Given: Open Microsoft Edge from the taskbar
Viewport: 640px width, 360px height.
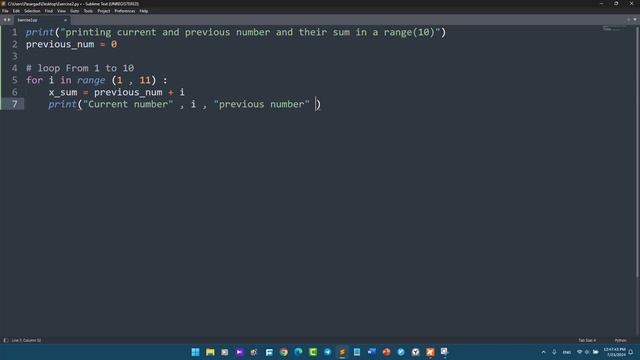Looking at the screenshot, I should pos(298,352).
